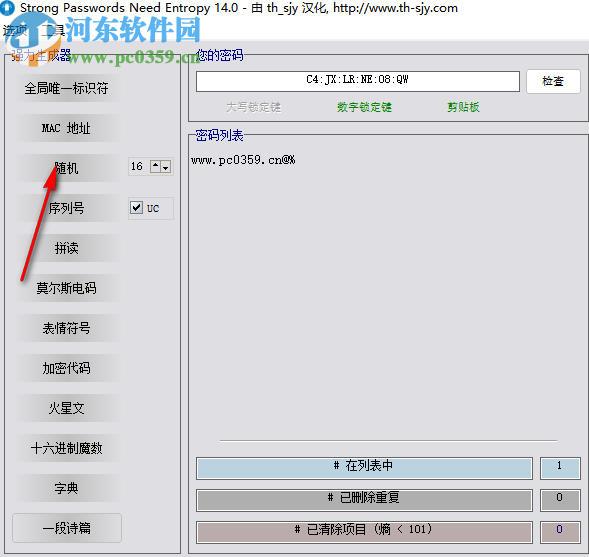Click the 全局唯一标识符 generator button
This screenshot has height=557, width=589.
(66, 88)
